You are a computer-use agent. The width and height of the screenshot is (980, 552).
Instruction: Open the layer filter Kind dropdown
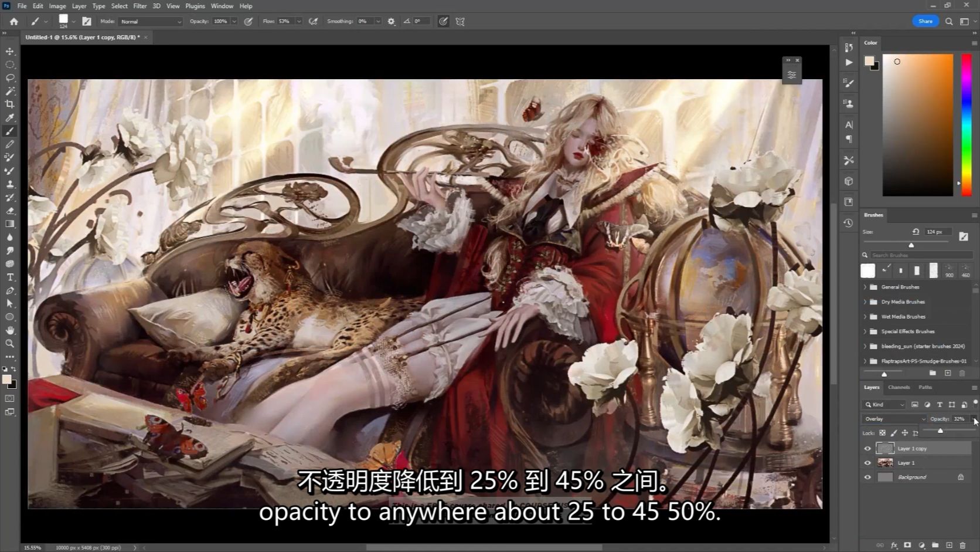(x=885, y=405)
